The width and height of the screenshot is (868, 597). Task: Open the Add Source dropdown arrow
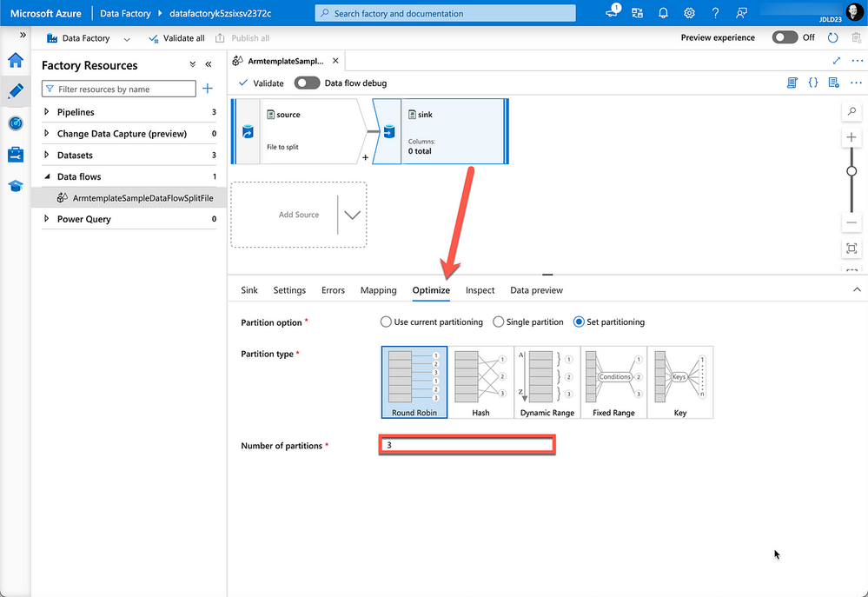[x=352, y=215]
